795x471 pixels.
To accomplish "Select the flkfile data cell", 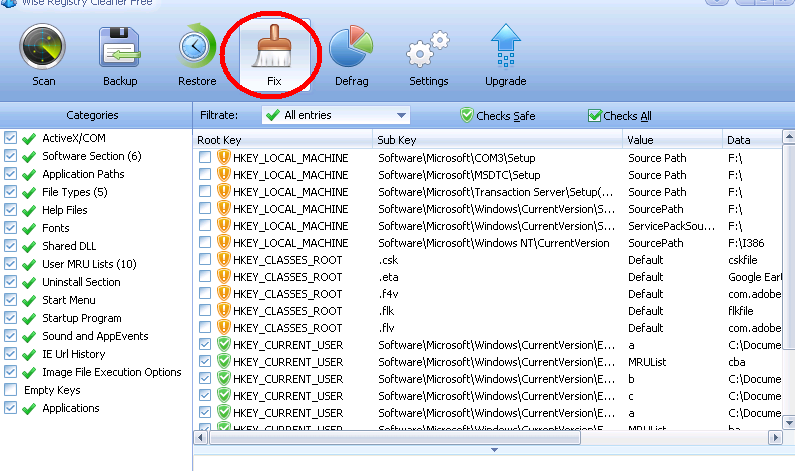I will pyautogui.click(x=741, y=311).
